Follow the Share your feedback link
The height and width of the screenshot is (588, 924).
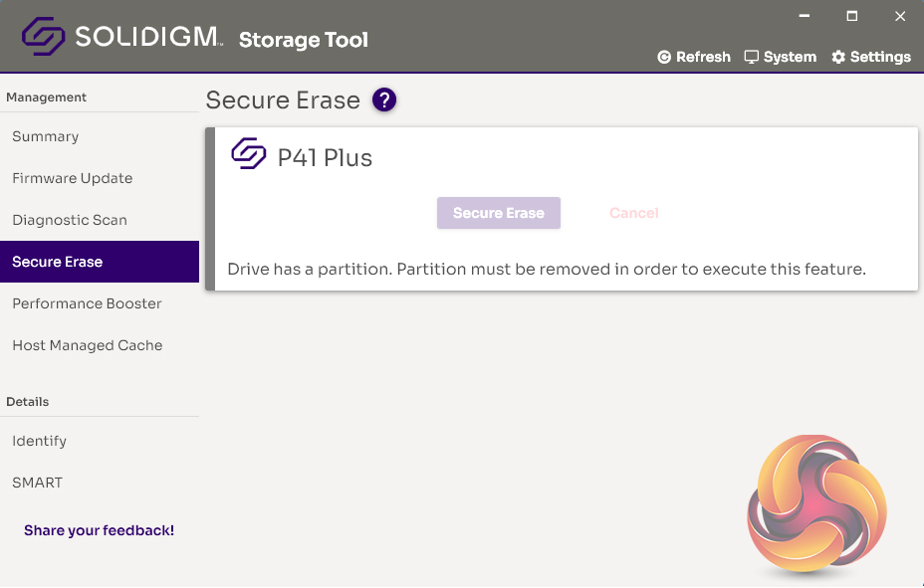pos(100,530)
